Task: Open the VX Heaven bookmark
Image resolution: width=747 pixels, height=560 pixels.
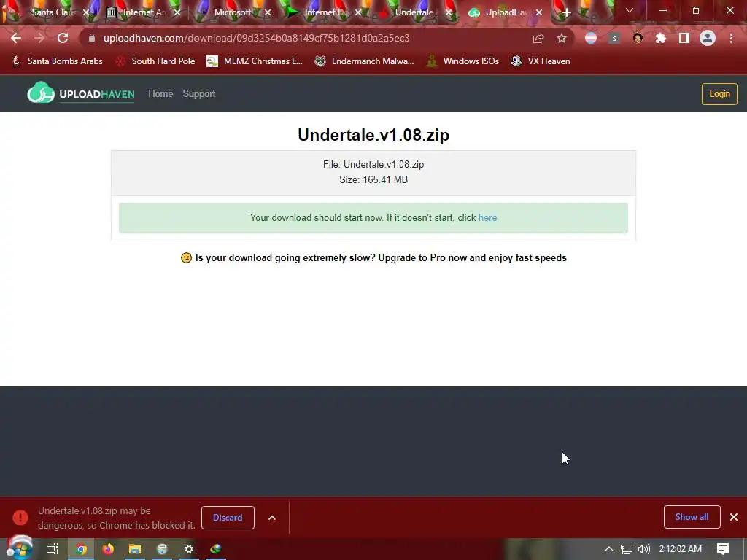Action: 541,61
